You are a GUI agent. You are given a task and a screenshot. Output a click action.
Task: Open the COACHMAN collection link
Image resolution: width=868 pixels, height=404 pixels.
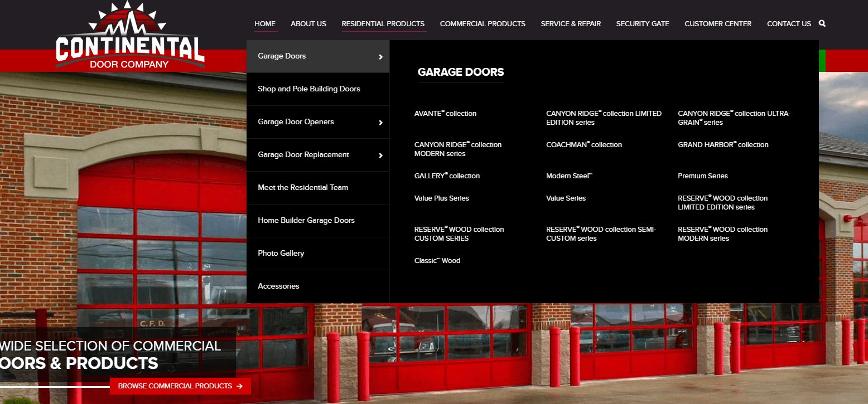[584, 145]
